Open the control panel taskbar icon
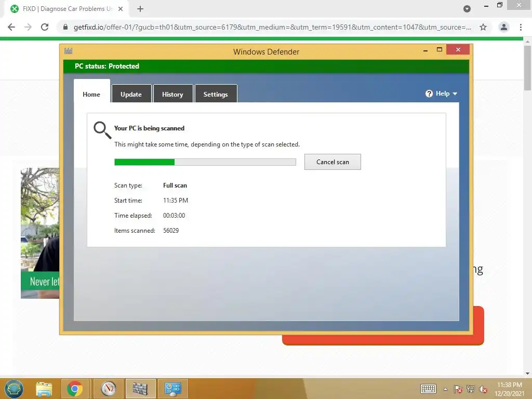 [x=173, y=389]
